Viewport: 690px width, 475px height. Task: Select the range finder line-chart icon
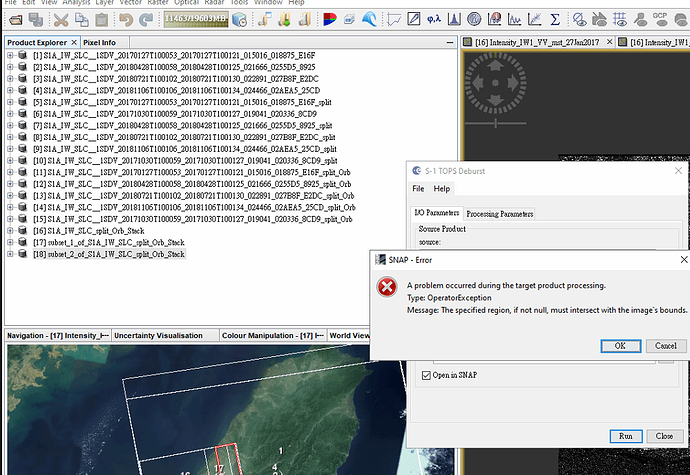coord(394,19)
